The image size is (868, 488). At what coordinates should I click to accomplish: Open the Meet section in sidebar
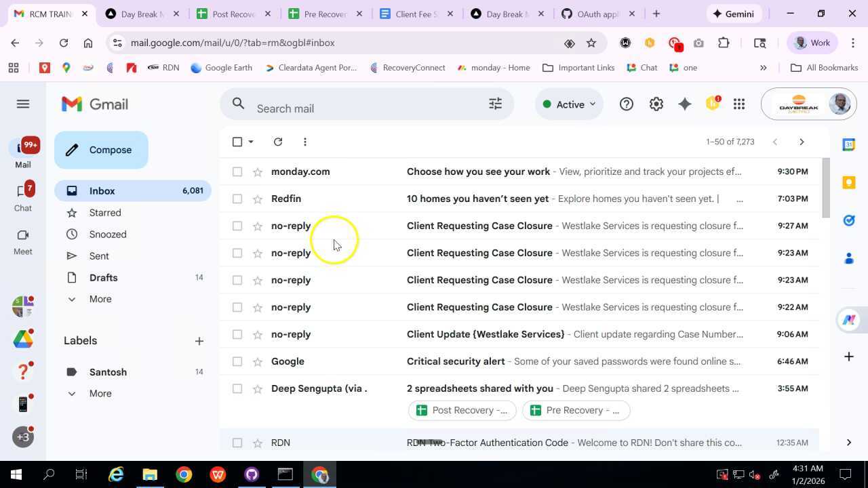click(x=23, y=241)
